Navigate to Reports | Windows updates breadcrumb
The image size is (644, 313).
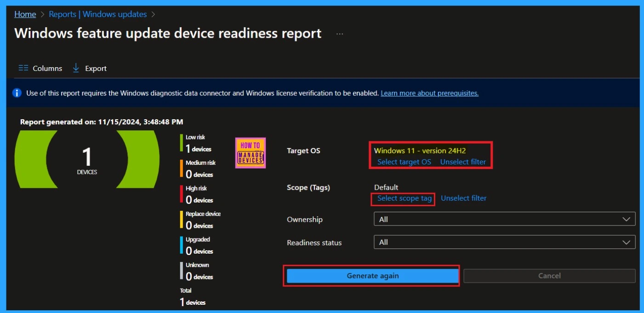point(98,14)
